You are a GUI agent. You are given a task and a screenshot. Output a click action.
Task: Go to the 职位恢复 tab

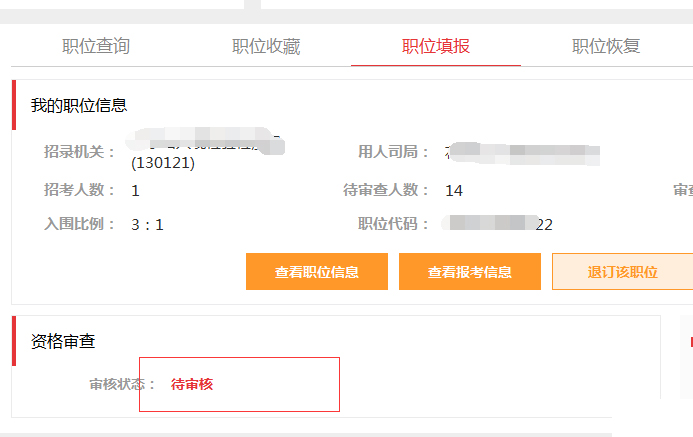[x=606, y=46]
